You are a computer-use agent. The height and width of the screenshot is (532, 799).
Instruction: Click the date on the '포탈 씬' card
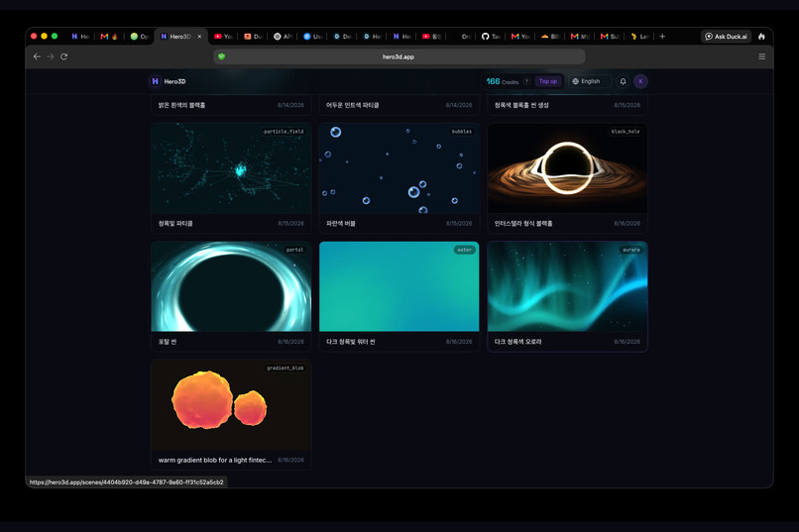(291, 342)
